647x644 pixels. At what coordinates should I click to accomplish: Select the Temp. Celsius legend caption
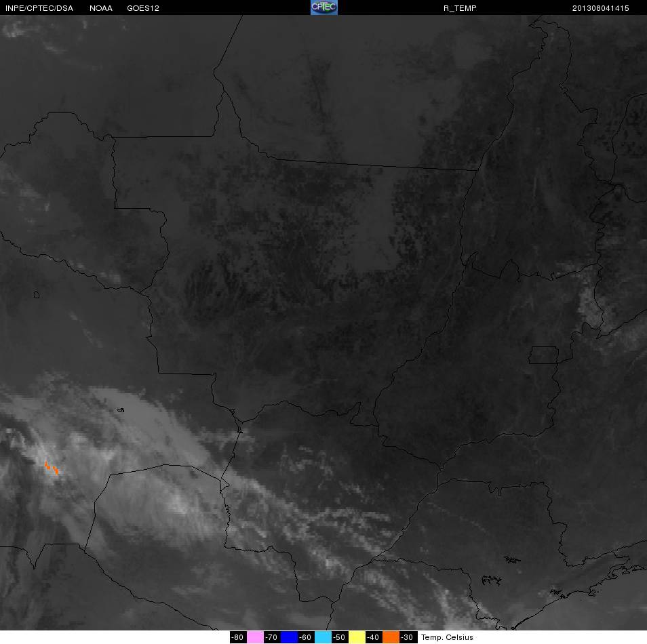(447, 637)
